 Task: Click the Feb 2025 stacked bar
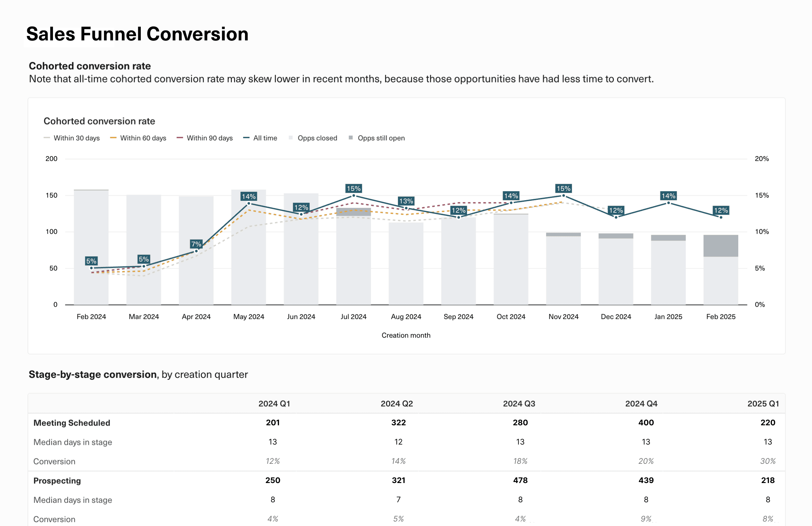721,269
